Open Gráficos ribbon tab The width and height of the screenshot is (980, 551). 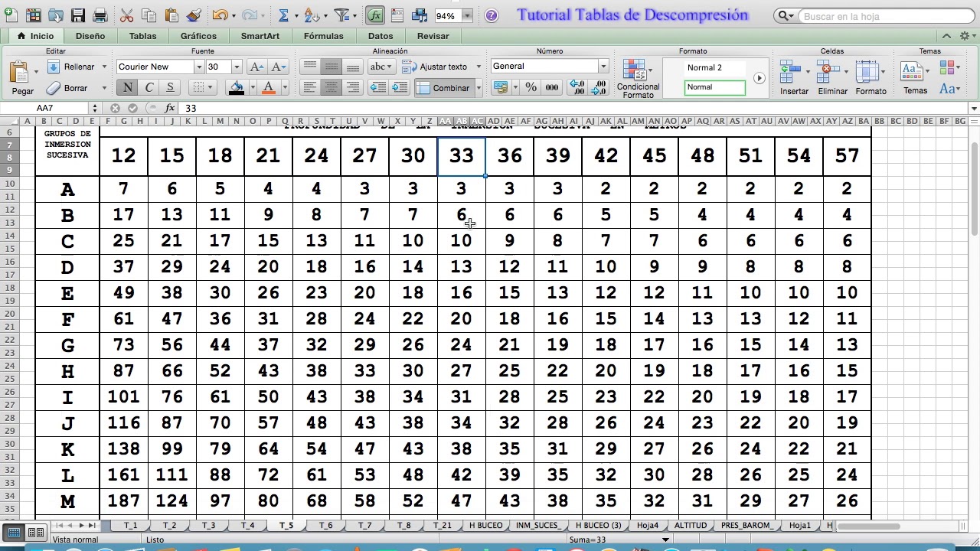[x=198, y=36]
